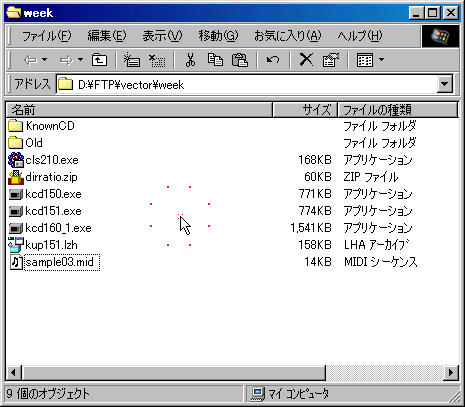Click the Up one folder icon

99,60
